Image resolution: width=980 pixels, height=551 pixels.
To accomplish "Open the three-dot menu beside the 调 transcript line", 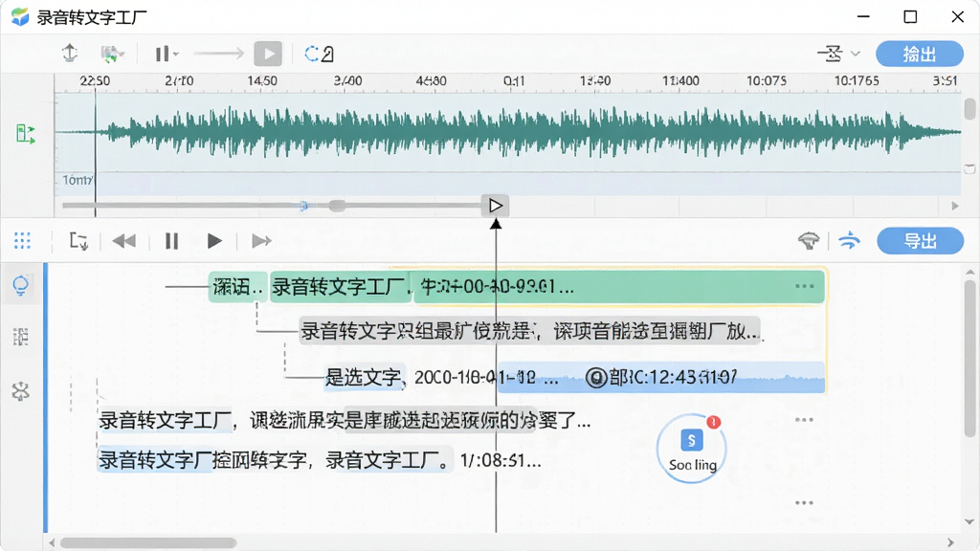I will pos(804,420).
